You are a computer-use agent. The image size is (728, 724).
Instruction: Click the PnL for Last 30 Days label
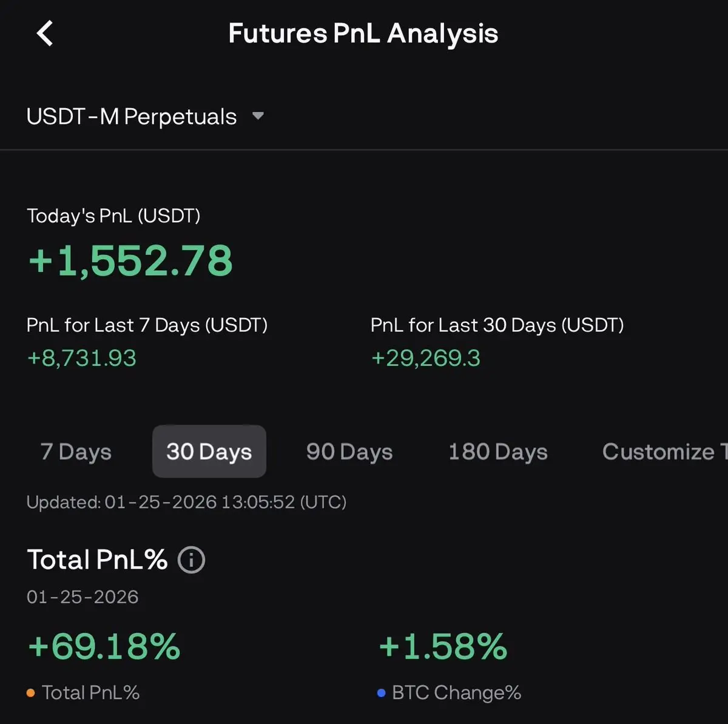point(497,325)
